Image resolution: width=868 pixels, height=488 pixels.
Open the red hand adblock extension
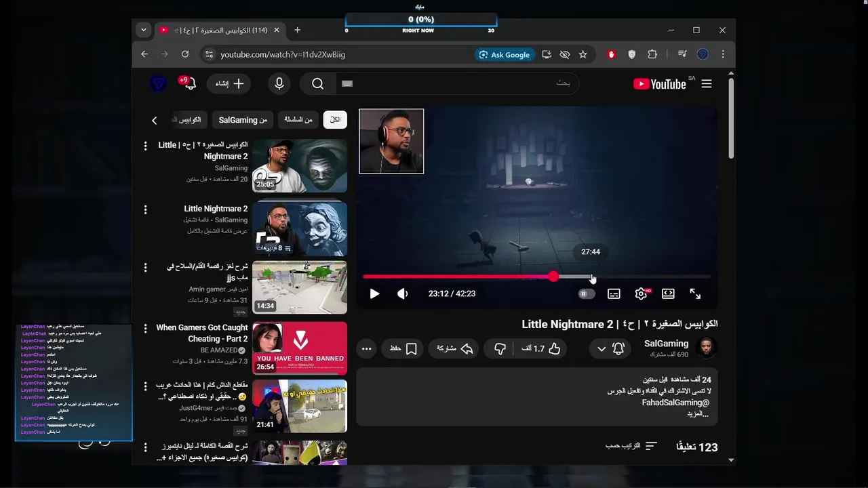click(612, 54)
